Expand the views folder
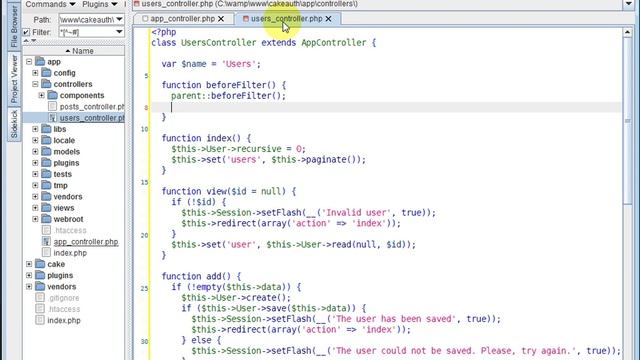Viewport: 640px width, 360px height. point(35,208)
